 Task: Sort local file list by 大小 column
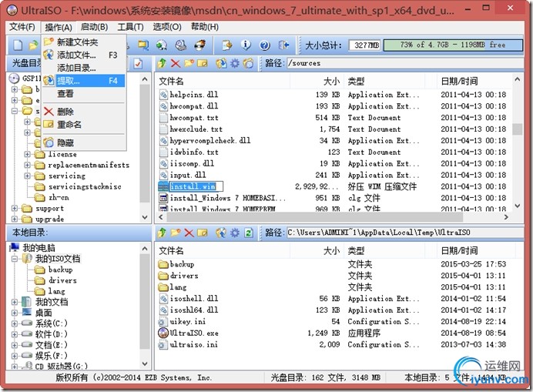[x=317, y=251]
